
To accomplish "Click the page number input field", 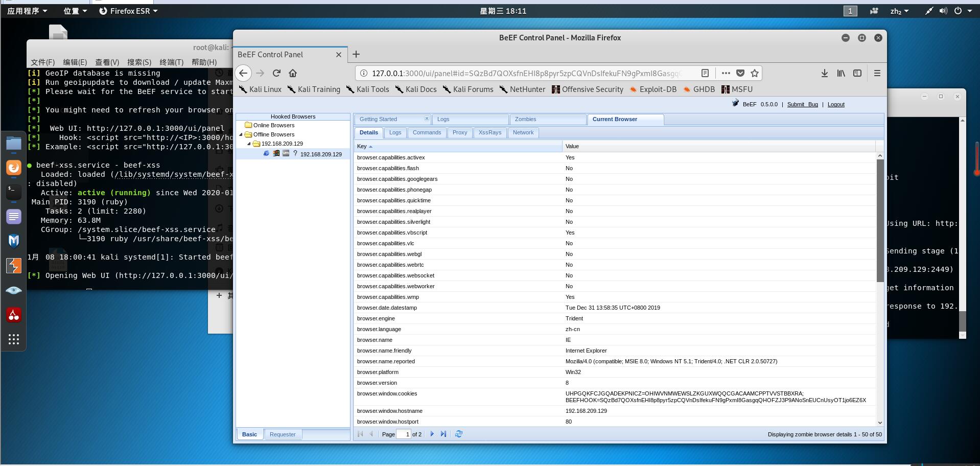I will (x=404, y=434).
